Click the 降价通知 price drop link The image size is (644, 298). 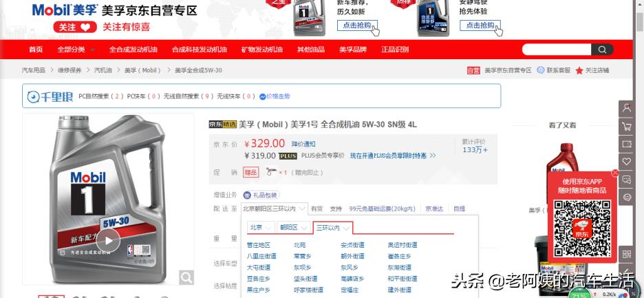[x=303, y=145]
